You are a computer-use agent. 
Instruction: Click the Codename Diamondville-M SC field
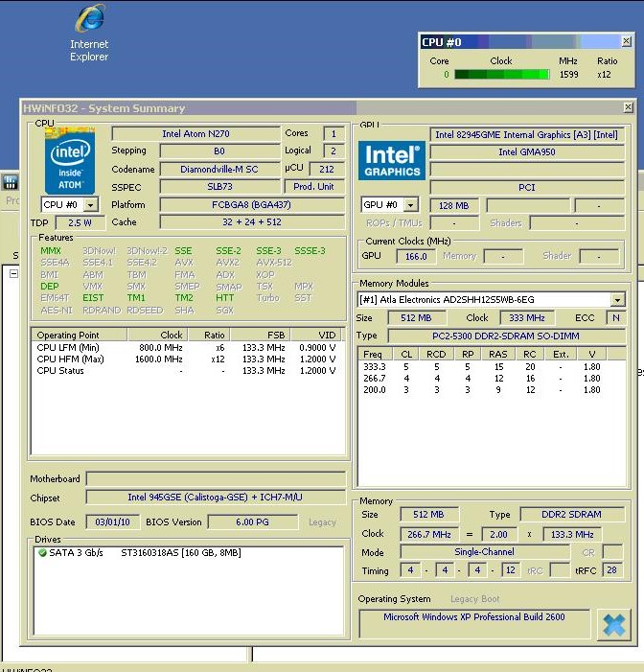point(219,169)
